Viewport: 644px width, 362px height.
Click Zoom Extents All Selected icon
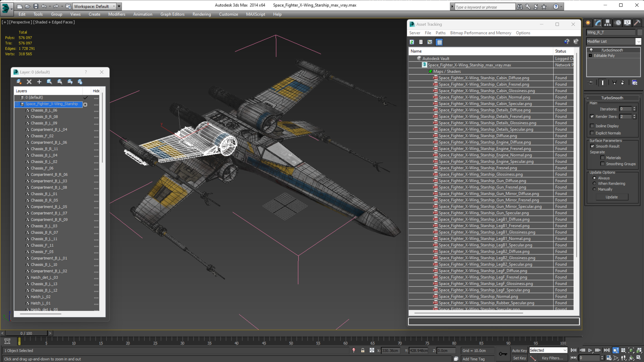pyautogui.click(x=639, y=350)
